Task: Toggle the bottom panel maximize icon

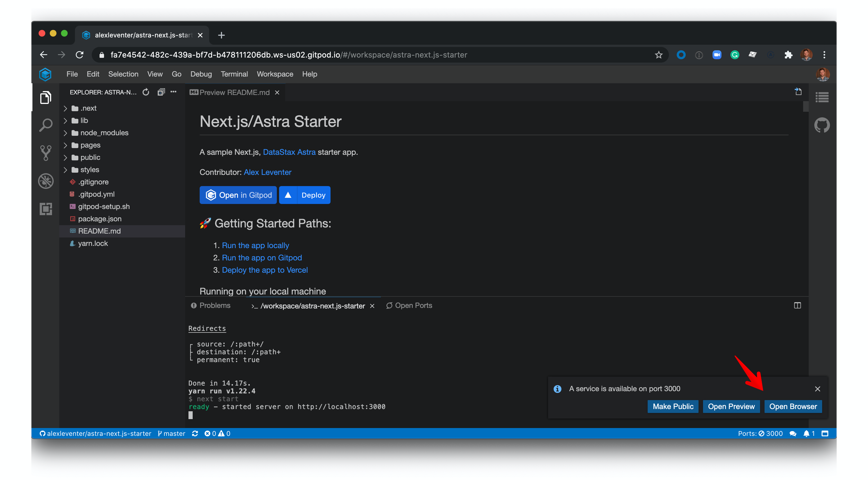Action: (797, 305)
